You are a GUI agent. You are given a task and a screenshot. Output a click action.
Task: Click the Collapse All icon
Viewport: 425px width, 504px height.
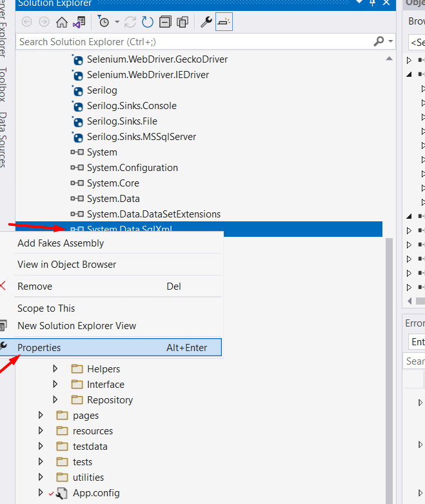click(x=165, y=22)
